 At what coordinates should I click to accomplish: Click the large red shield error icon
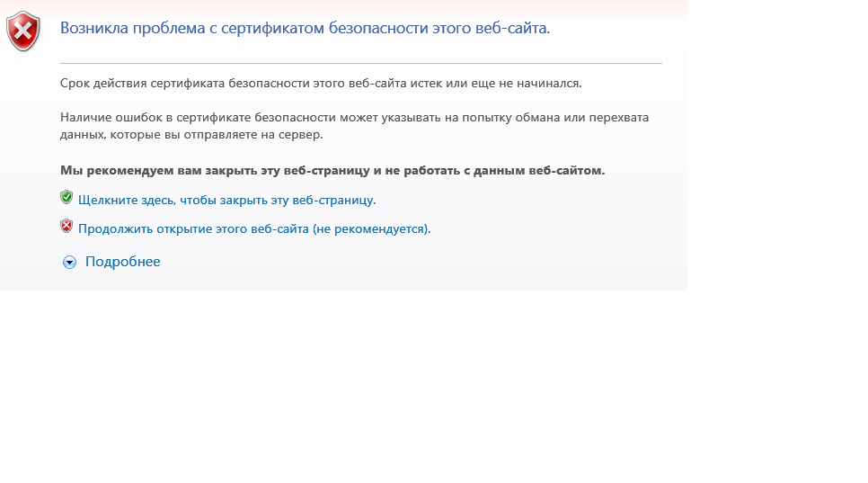point(23,31)
